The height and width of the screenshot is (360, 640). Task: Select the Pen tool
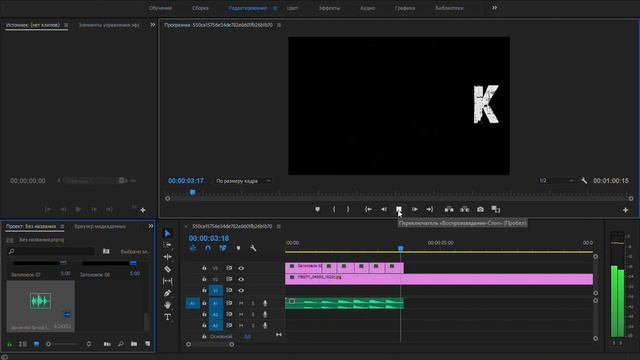tap(167, 293)
